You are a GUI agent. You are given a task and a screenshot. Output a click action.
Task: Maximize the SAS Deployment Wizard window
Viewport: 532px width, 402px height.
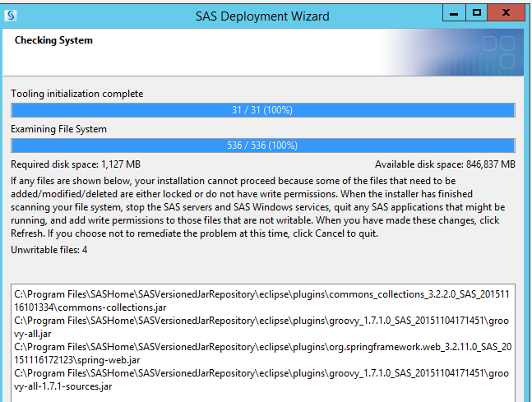click(477, 12)
